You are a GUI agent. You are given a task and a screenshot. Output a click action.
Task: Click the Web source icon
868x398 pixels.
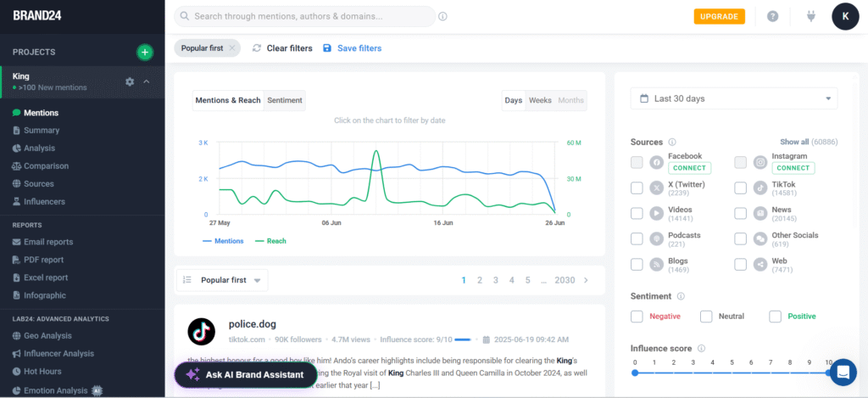(760, 265)
